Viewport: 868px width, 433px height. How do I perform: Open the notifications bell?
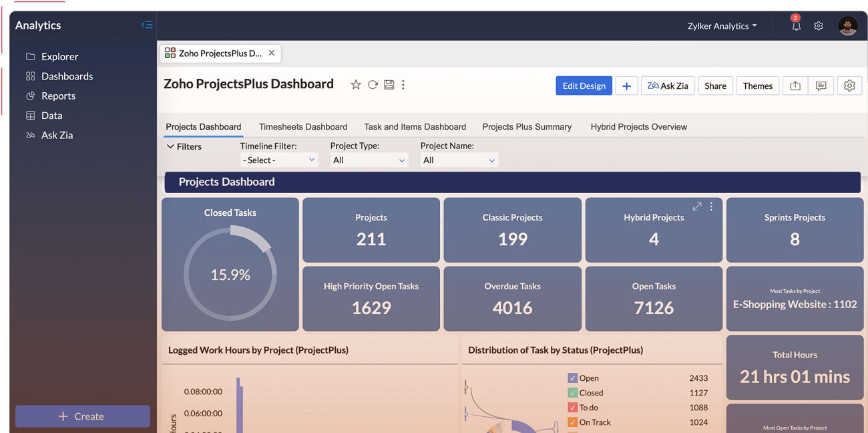point(796,26)
